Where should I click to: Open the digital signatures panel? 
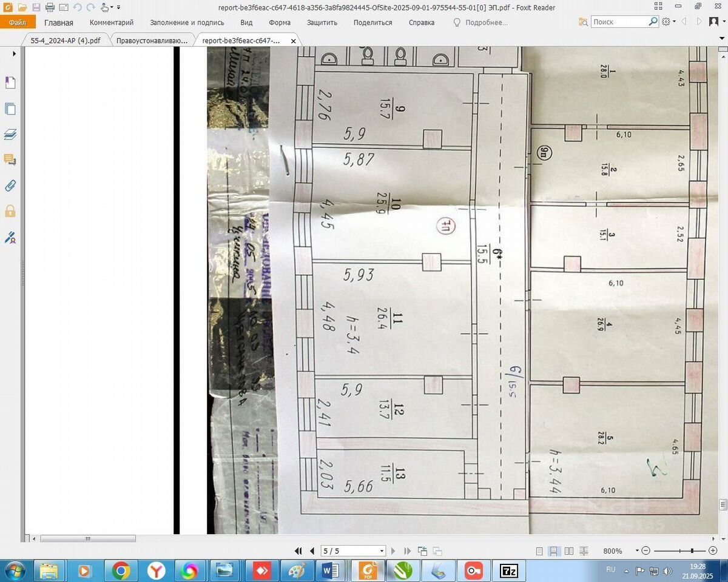coord(10,237)
